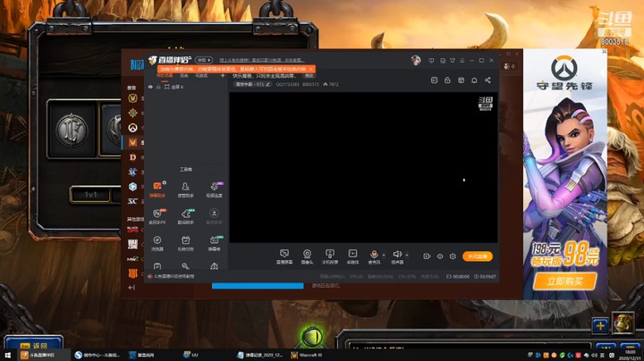Select Heroes of the Storm in the Battle.net sidebar

point(132,187)
